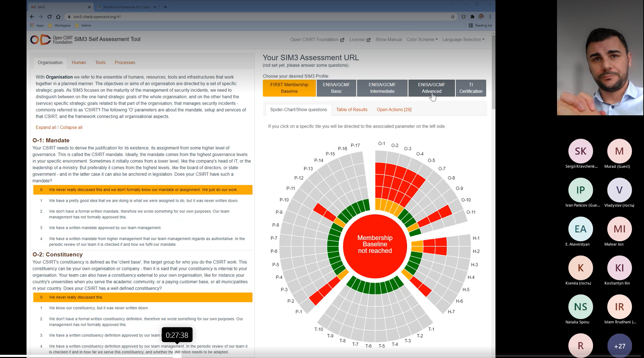
Task: Click the browser home icon
Action: click(x=58, y=17)
